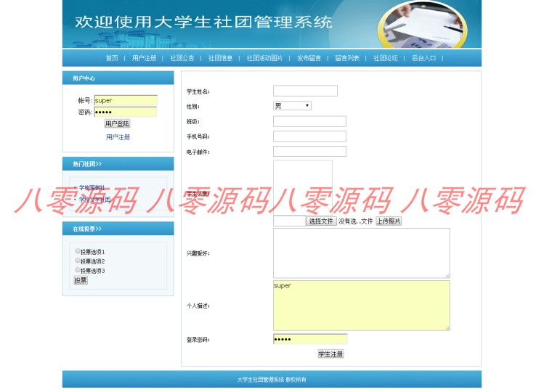Pick the 投票选项3 radio button

(x=78, y=269)
